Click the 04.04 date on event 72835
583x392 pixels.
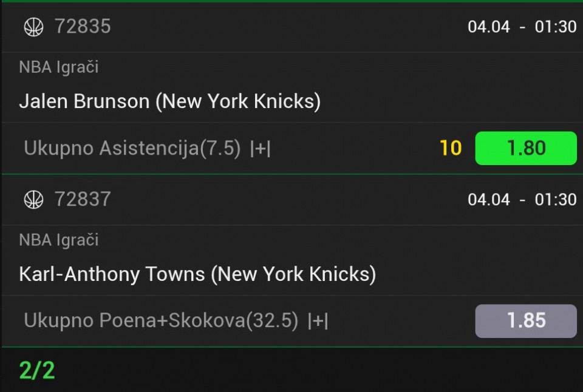[489, 27]
